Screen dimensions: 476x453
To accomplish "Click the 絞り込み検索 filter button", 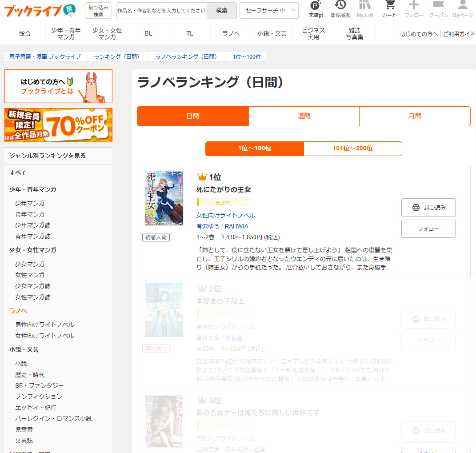I will pos(98,11).
